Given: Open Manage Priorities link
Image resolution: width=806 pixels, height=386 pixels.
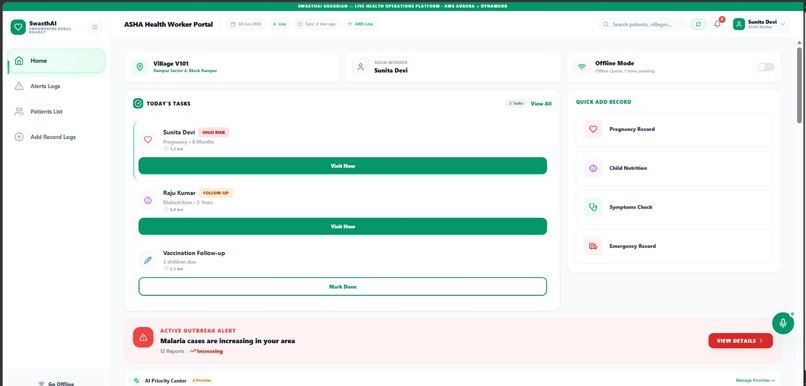Looking at the screenshot, I should [x=755, y=381].
